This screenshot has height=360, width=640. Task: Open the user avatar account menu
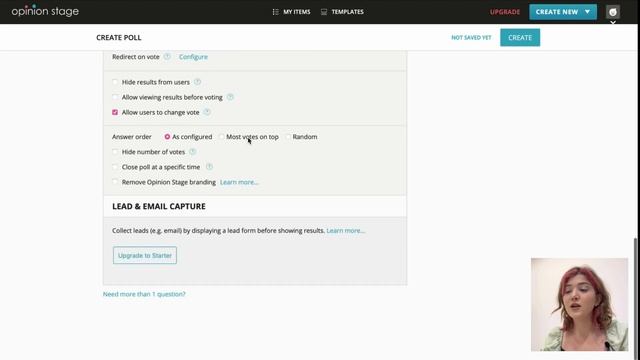[613, 12]
